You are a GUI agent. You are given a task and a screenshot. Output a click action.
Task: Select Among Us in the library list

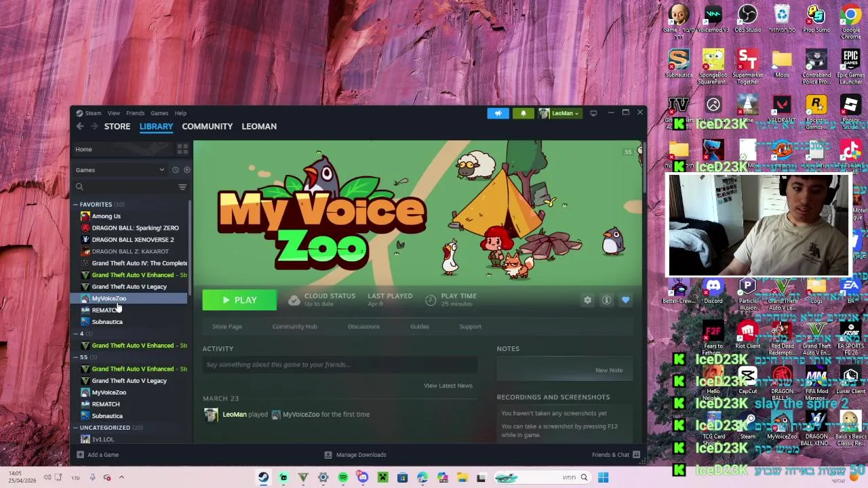click(x=106, y=216)
